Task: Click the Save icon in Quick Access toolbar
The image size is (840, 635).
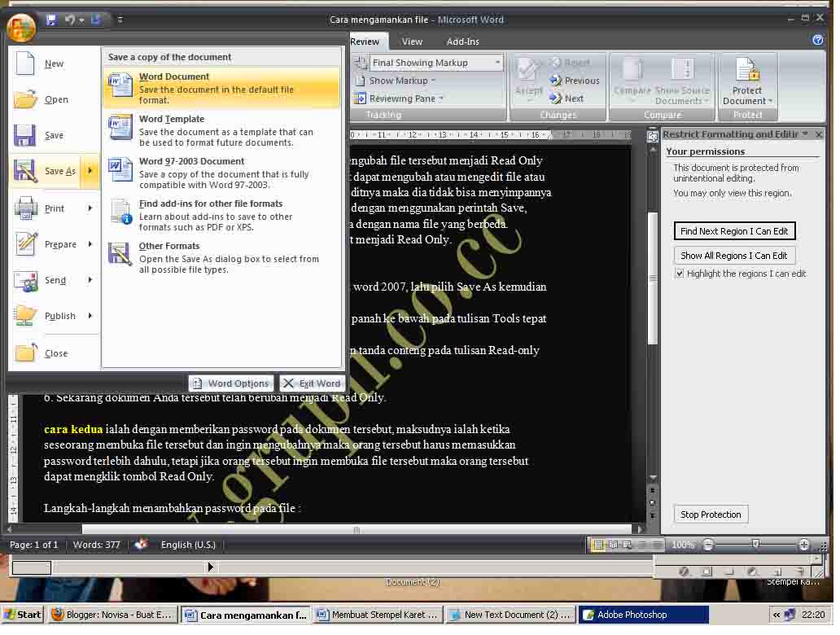Action: 51,20
